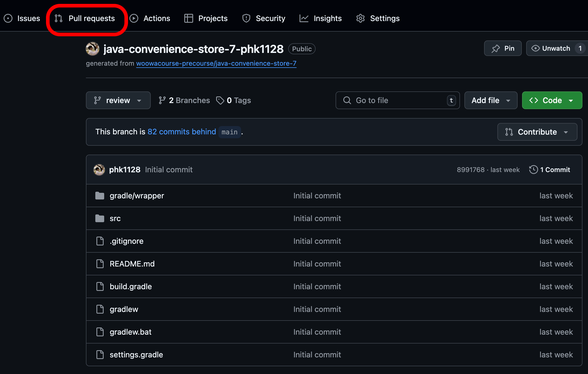Open the Pull requests tab
Screen dimensions: 588x374
coord(85,18)
